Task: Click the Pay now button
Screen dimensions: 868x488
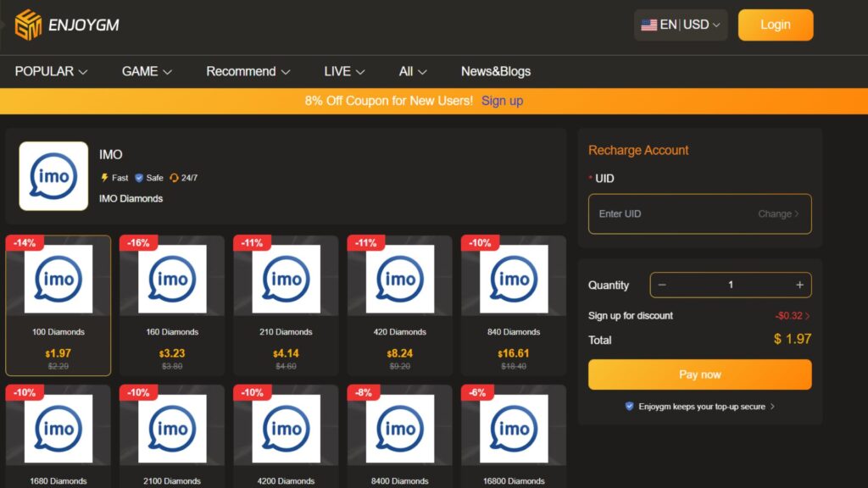Action: click(x=699, y=374)
